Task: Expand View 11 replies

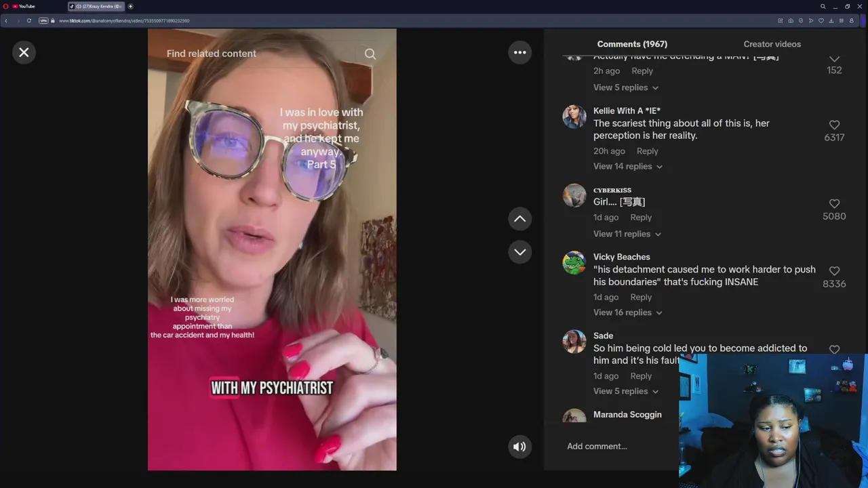Action: click(627, 234)
